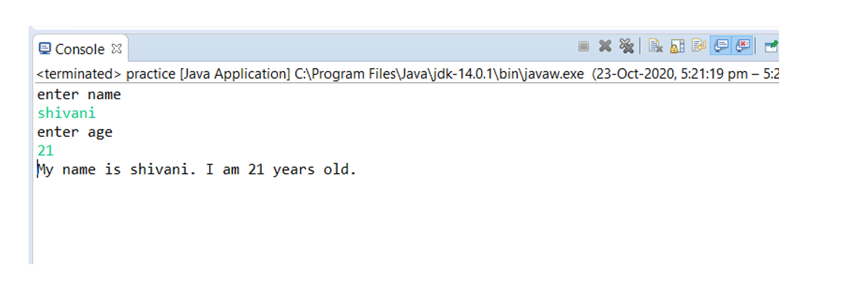Click the 'enter age' prompt line
Viewport: 868px width, 291px height.
coord(75,132)
